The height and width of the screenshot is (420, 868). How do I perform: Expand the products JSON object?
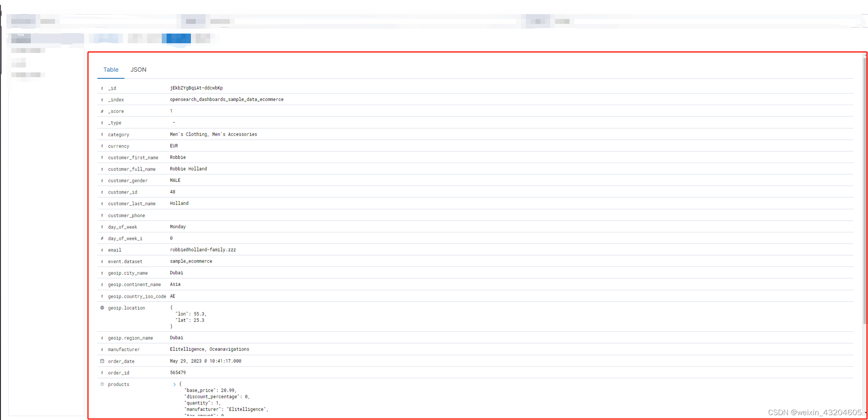[x=174, y=384]
